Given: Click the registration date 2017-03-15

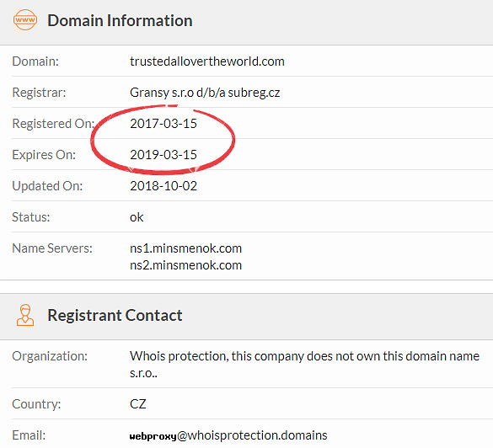Looking at the screenshot, I should (x=163, y=124).
